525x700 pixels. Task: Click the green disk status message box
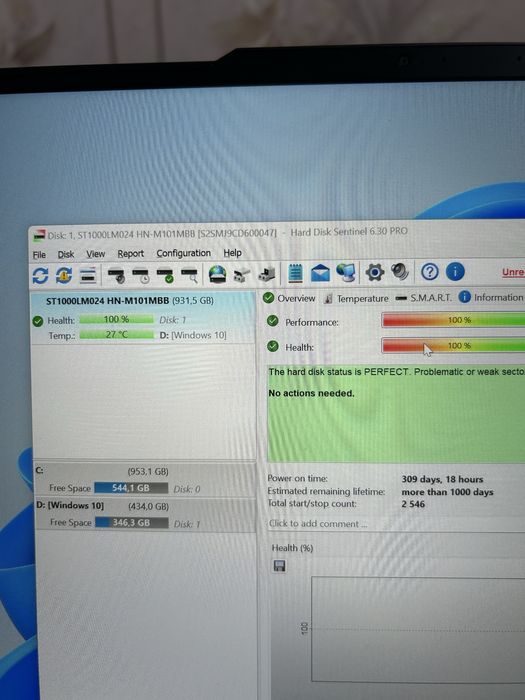[396, 413]
